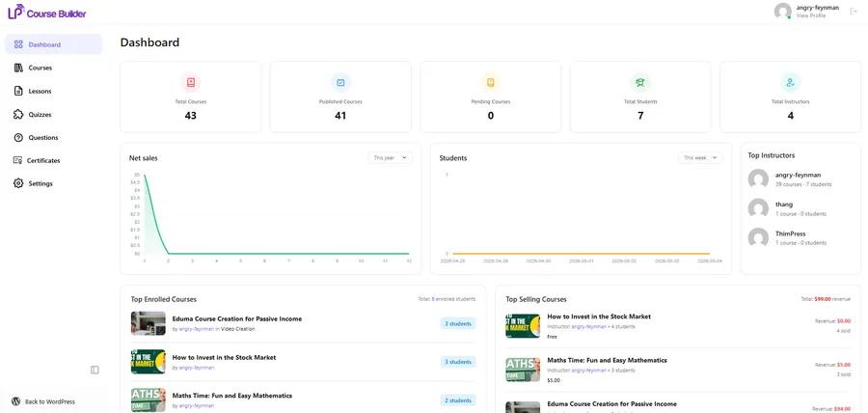Viewport: 868px width, 413px height.
Task: Click the Dashboard page heading
Action: 150,42
